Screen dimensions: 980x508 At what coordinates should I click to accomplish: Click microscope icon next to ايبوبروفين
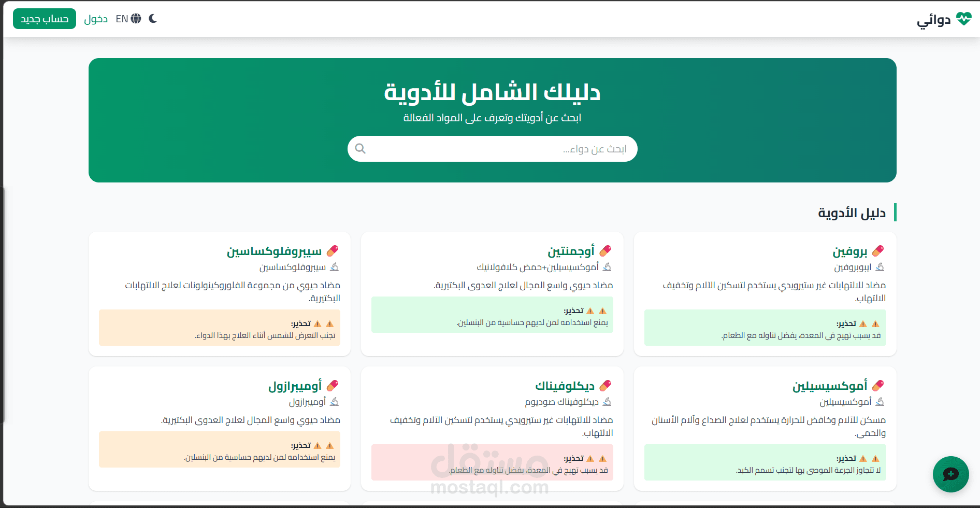880,267
